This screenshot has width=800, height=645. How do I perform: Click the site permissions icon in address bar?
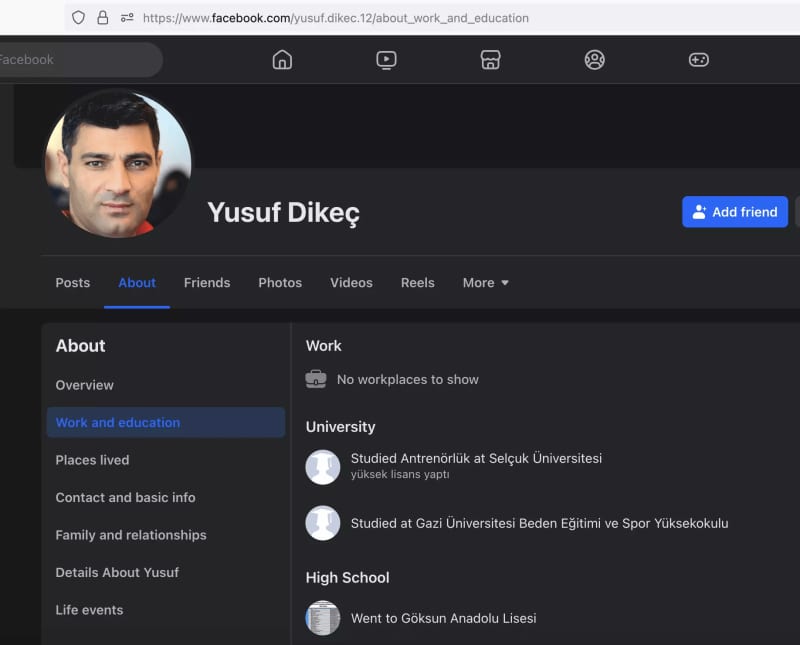(x=127, y=18)
